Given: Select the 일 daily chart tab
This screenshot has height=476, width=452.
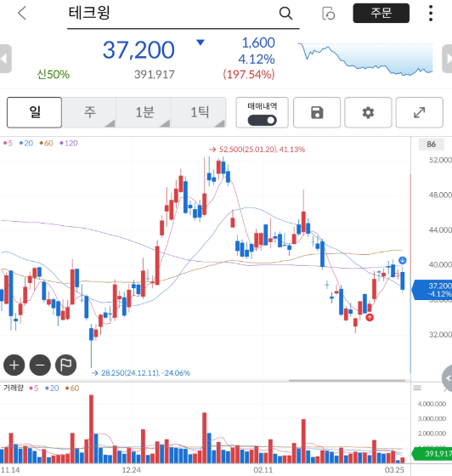Looking at the screenshot, I should [x=35, y=112].
